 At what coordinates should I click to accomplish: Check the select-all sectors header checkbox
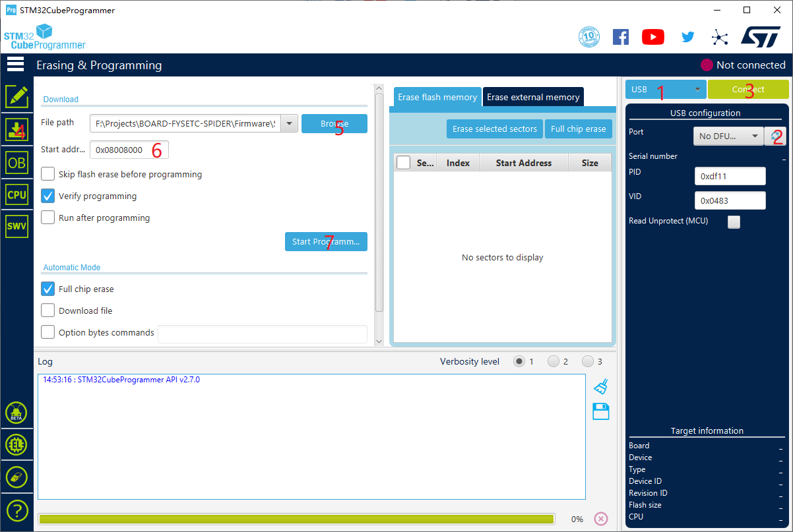[x=403, y=163]
